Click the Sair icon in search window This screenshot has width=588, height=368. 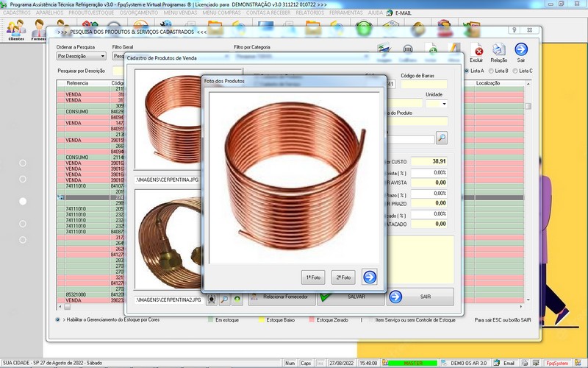click(x=521, y=52)
